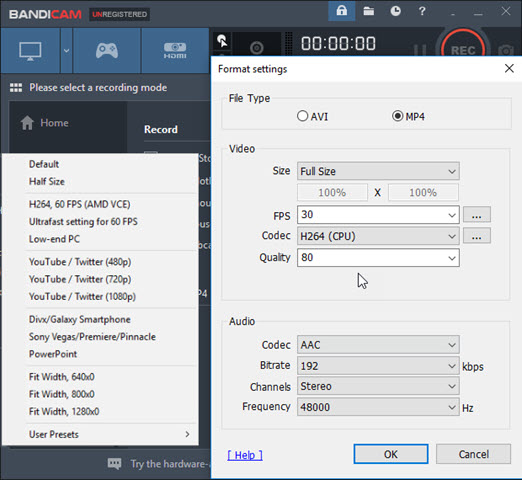The image size is (522, 480).
Task: Expand the screen mode dropdown arrow
Action: [66, 51]
